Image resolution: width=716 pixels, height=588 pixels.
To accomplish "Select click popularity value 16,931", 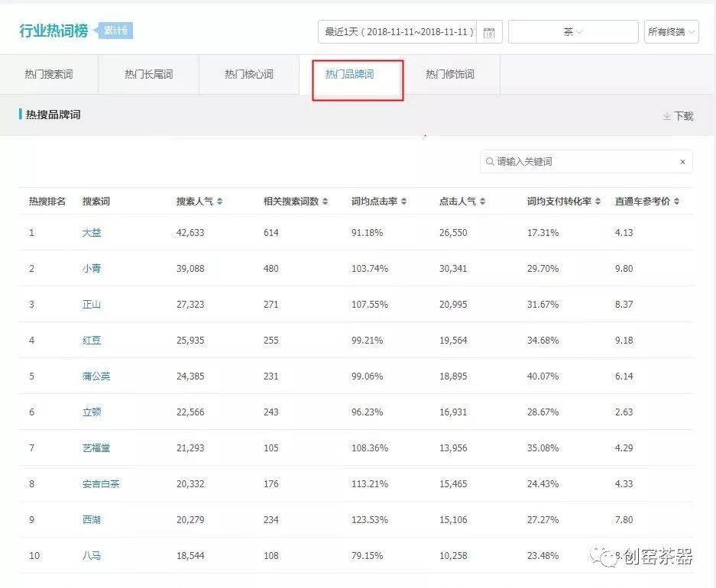I will (453, 412).
